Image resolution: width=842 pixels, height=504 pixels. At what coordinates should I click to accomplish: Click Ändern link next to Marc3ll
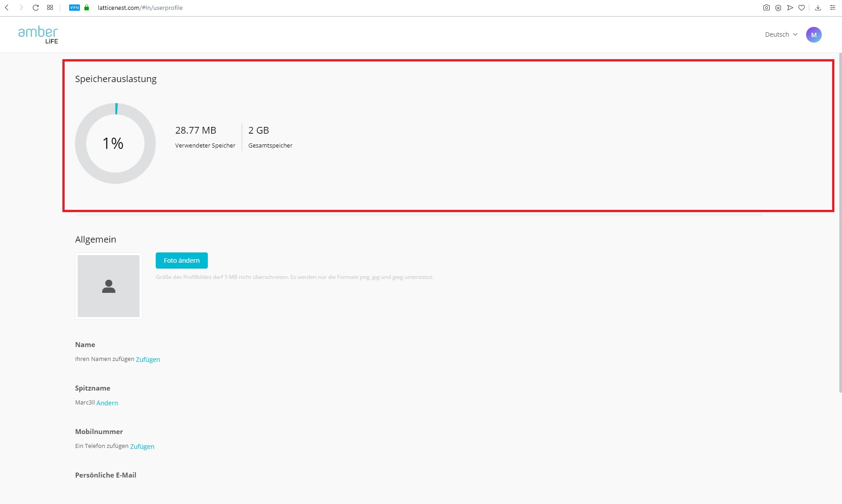click(x=107, y=403)
